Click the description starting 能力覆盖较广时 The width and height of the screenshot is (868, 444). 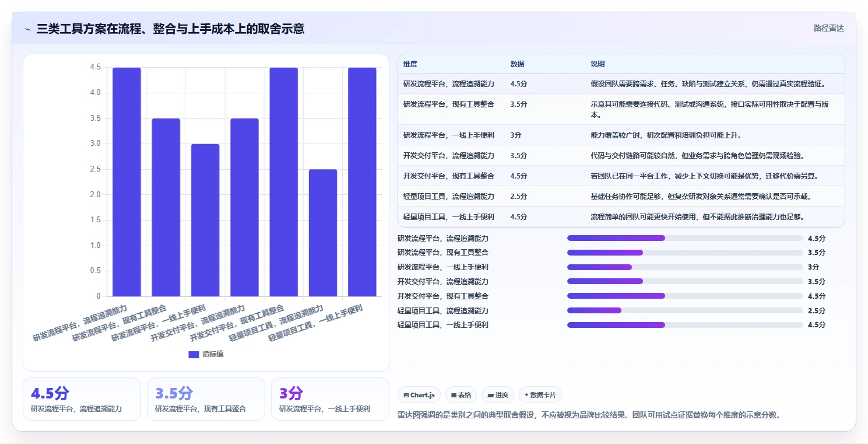(x=666, y=135)
